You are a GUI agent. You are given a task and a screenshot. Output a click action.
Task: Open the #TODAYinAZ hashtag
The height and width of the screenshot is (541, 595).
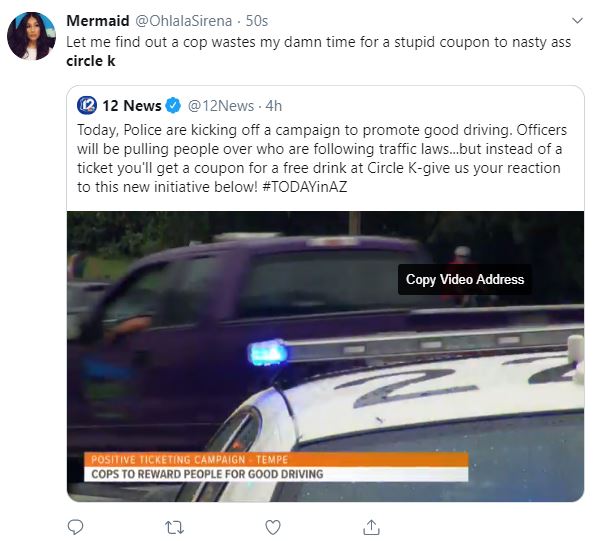point(304,187)
